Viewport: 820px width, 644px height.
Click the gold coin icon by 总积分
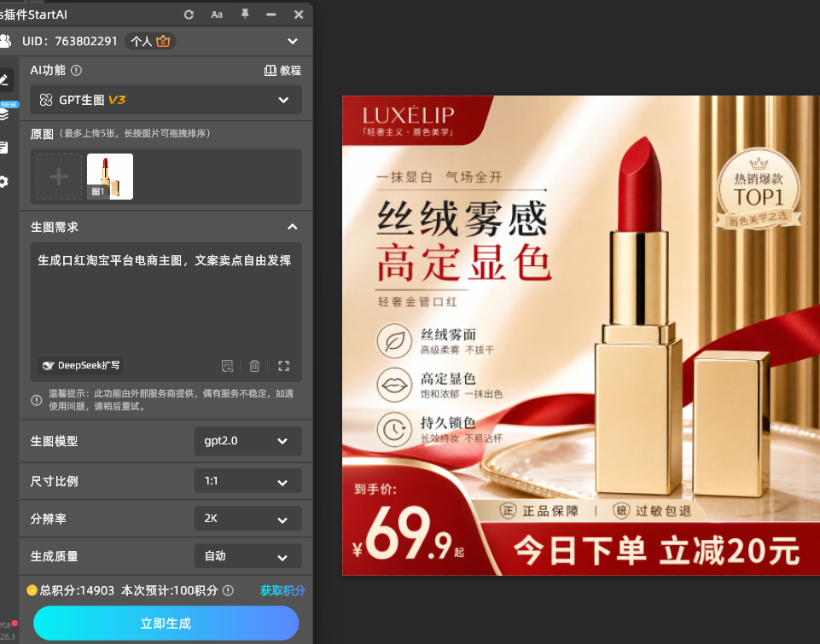coord(32,590)
